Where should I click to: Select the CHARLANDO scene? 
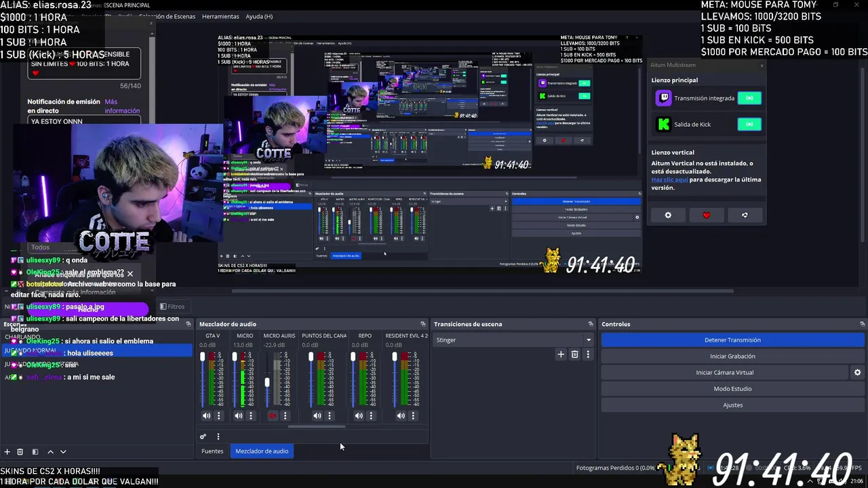coord(97,337)
